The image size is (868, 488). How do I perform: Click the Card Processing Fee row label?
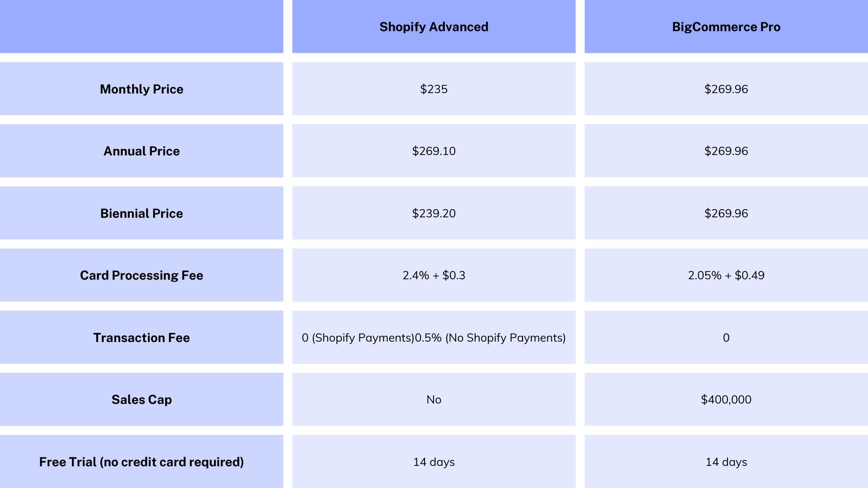142,275
